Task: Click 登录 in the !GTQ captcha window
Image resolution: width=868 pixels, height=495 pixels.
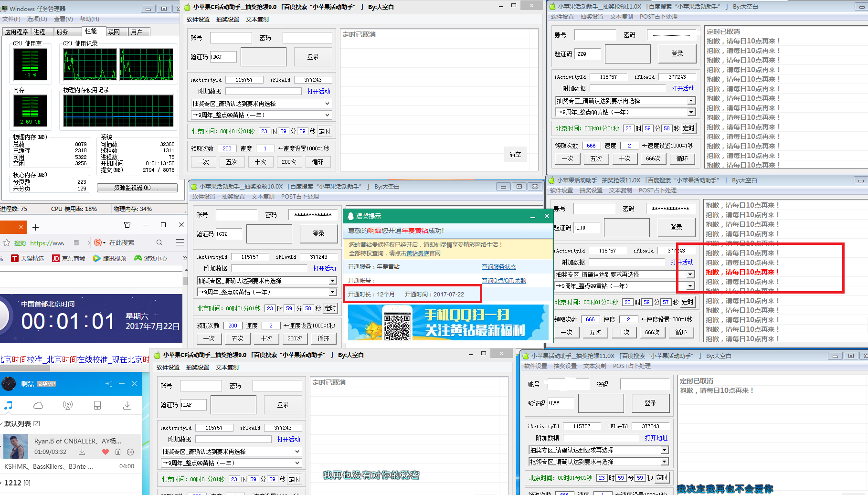Action: [319, 233]
